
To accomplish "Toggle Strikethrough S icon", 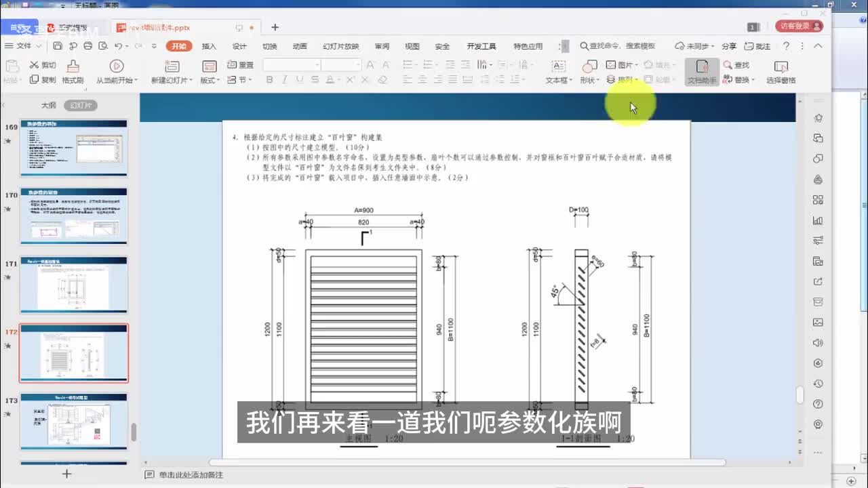I will coord(315,80).
